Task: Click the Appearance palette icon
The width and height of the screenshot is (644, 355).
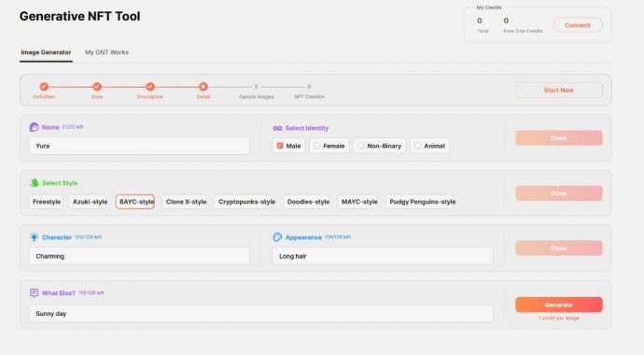Action: pyautogui.click(x=277, y=237)
